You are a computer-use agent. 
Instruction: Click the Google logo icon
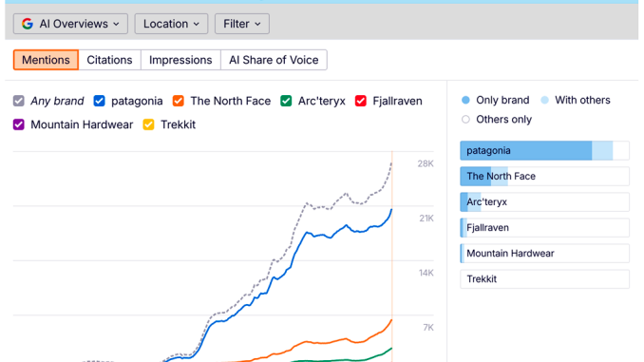[28, 24]
